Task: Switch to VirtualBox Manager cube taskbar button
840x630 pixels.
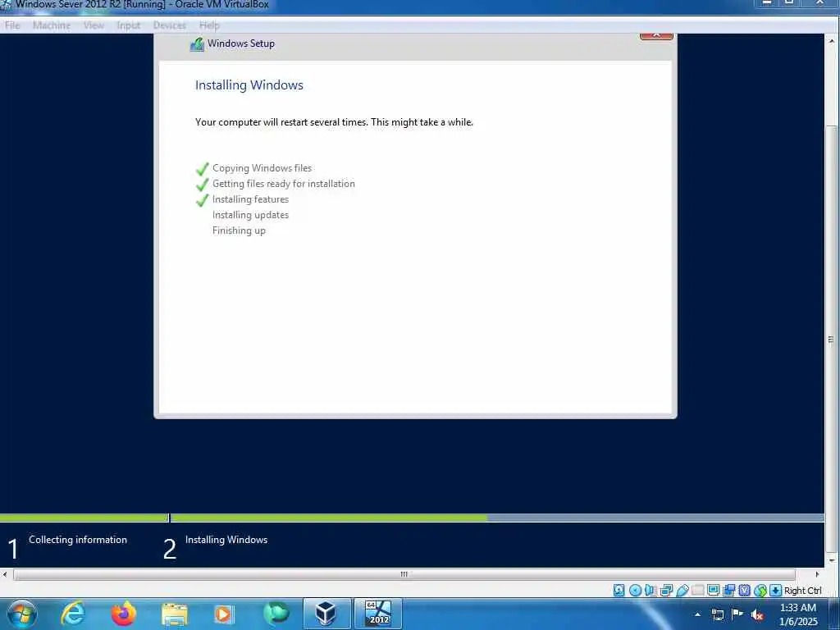Action: 326,614
